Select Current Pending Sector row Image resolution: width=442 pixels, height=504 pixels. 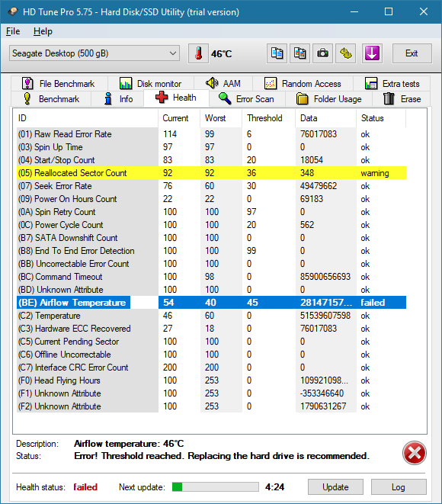tap(211, 342)
